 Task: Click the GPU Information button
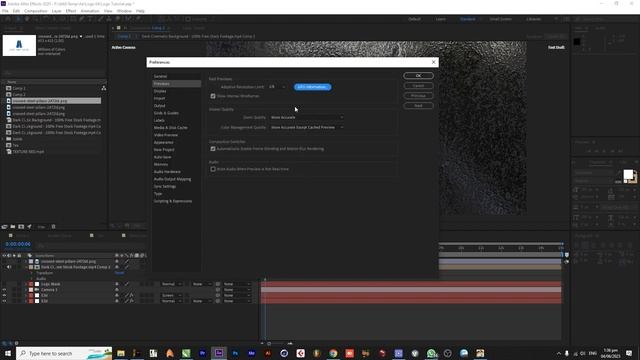(x=313, y=87)
